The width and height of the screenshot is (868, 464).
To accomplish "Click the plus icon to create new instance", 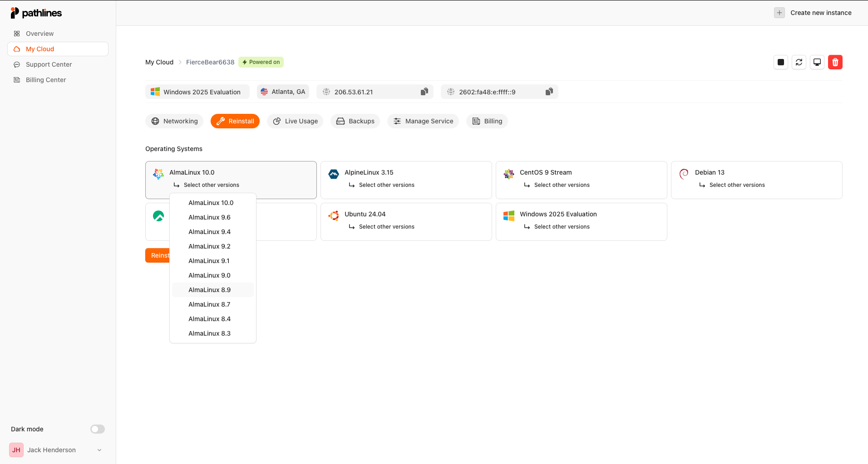I will point(779,13).
